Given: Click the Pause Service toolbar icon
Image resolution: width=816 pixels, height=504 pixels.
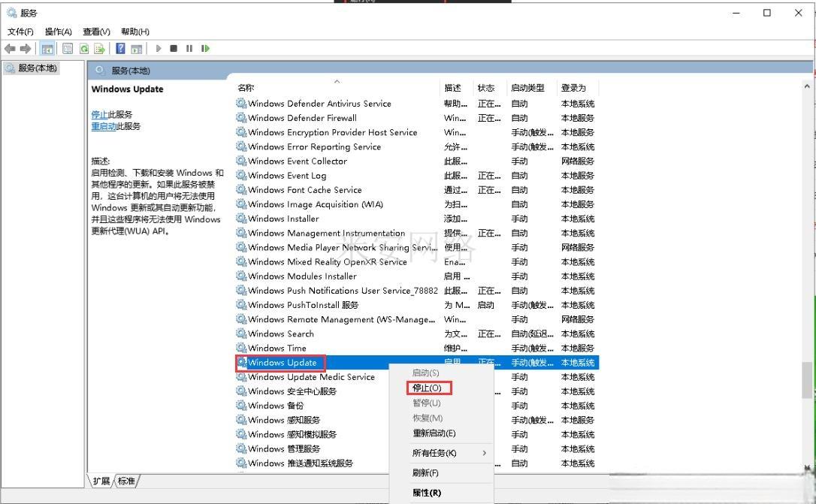Looking at the screenshot, I should (189, 48).
